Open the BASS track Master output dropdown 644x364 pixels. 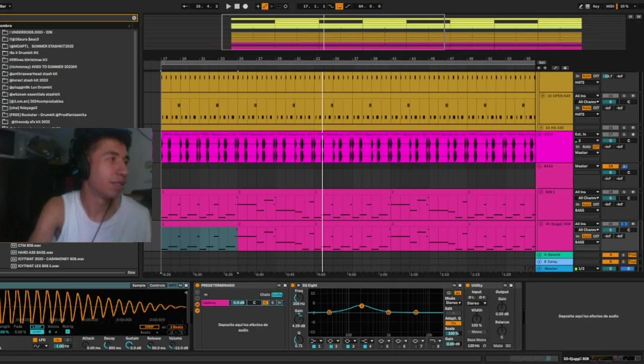tap(587, 166)
